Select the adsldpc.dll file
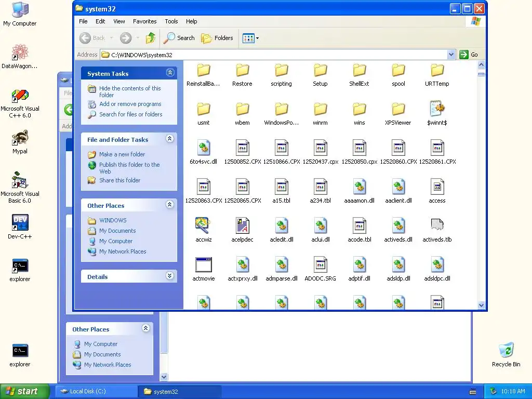The height and width of the screenshot is (399, 532). click(x=437, y=270)
